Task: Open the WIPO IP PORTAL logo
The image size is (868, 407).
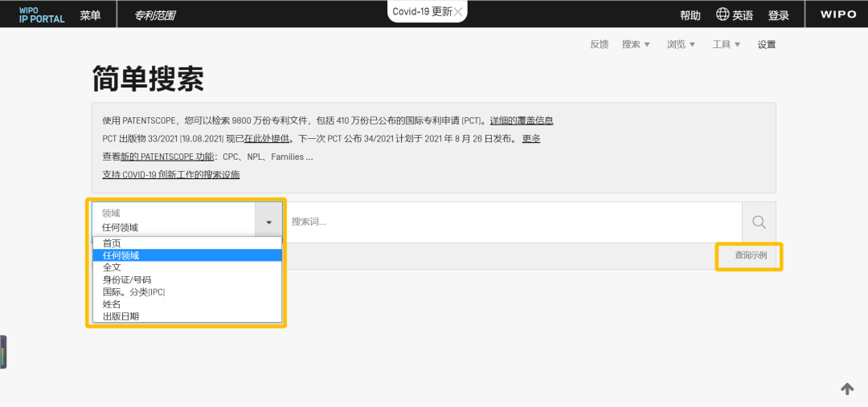Action: [42, 15]
